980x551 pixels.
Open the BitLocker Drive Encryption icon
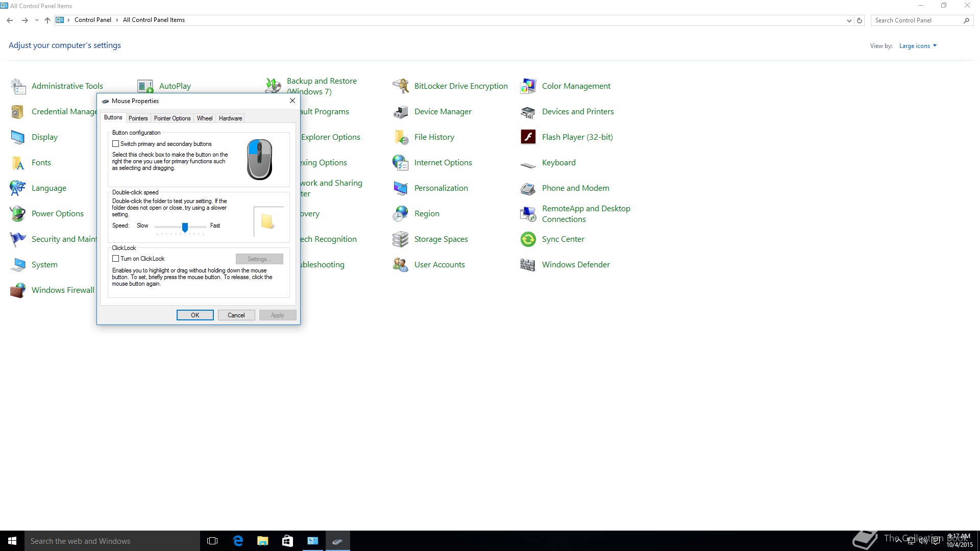(x=401, y=86)
